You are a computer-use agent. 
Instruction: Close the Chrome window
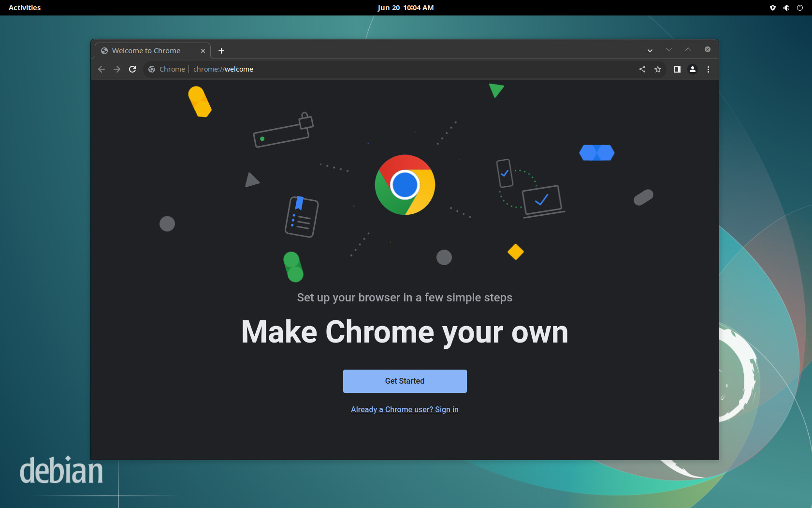[x=708, y=49]
